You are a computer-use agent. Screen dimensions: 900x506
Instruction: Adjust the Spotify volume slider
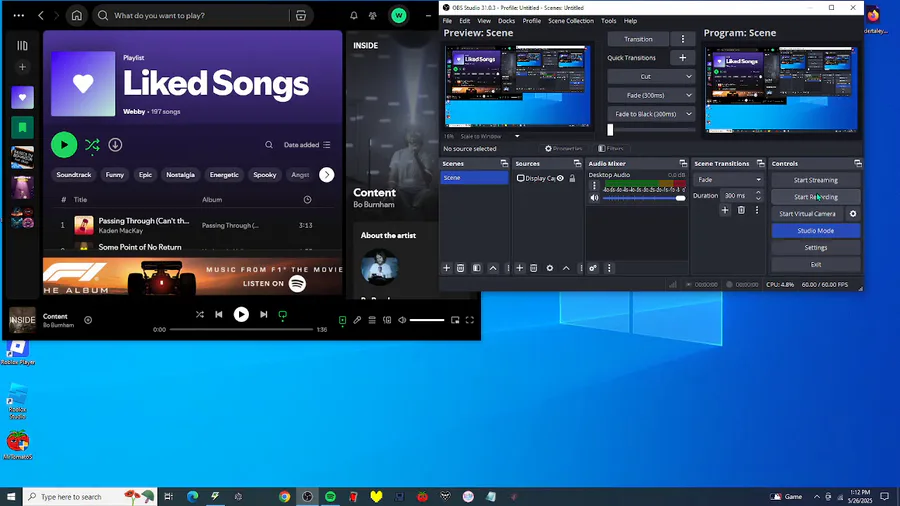pos(427,320)
